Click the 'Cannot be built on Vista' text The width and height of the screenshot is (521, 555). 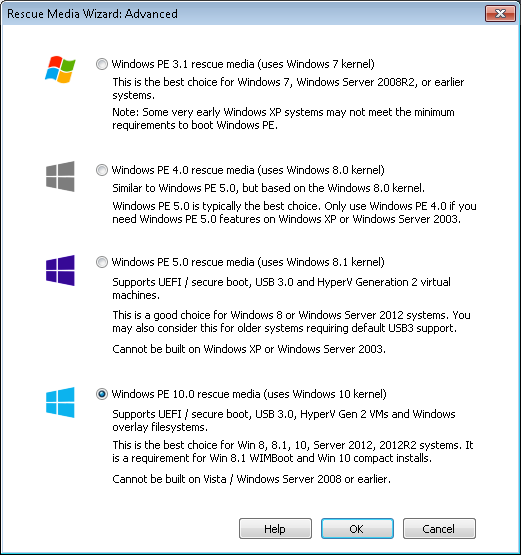[169, 479]
